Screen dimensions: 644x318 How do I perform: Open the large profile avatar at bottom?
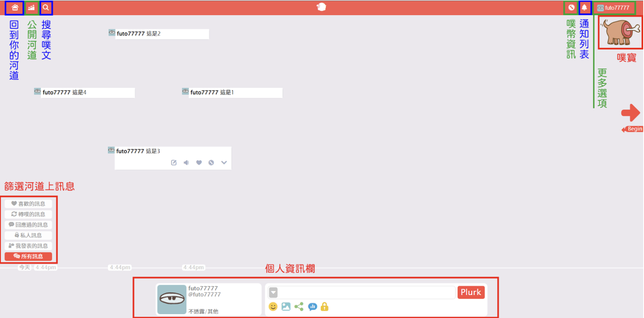point(172,300)
